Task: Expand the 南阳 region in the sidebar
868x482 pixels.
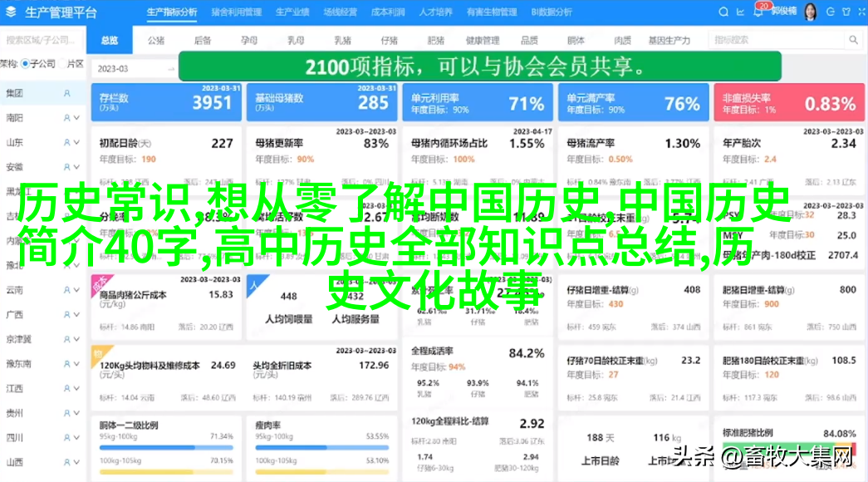Action: (76, 118)
